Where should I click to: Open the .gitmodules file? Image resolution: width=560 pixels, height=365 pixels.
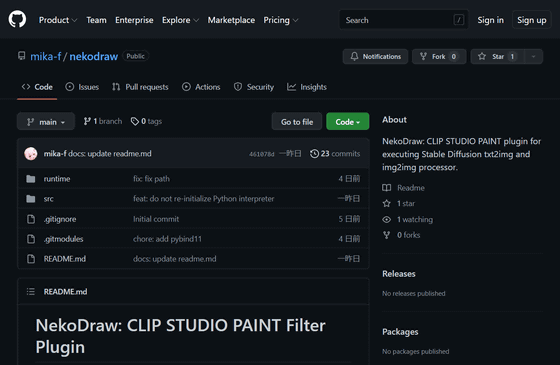[x=63, y=239]
